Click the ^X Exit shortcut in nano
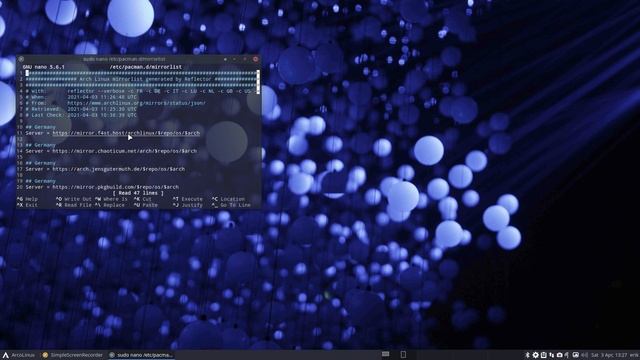640x360 pixels. coord(27,205)
